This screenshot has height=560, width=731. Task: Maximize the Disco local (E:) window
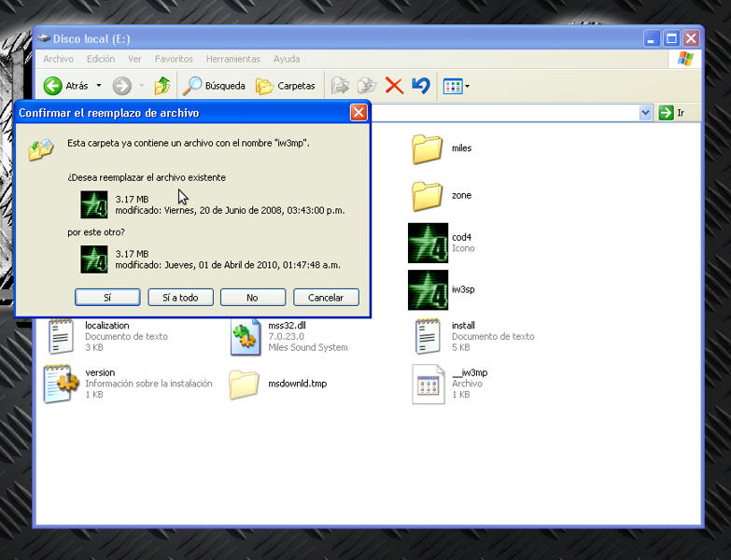pyautogui.click(x=671, y=38)
